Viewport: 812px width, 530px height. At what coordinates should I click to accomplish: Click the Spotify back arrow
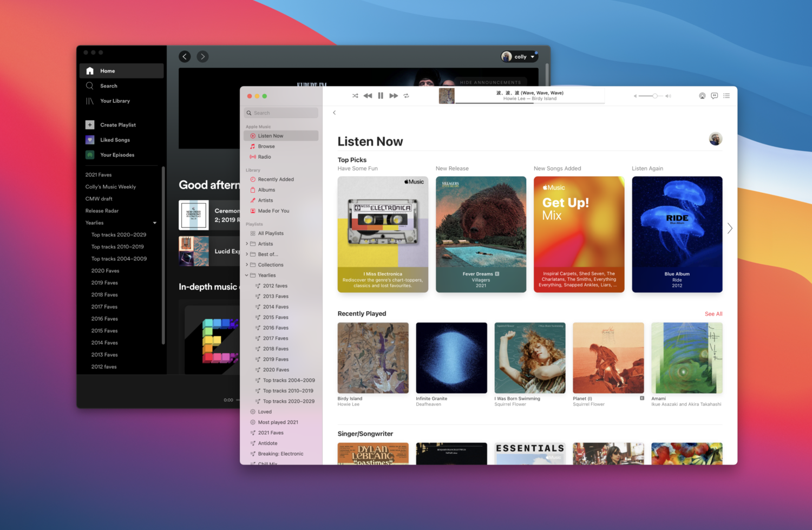(185, 56)
